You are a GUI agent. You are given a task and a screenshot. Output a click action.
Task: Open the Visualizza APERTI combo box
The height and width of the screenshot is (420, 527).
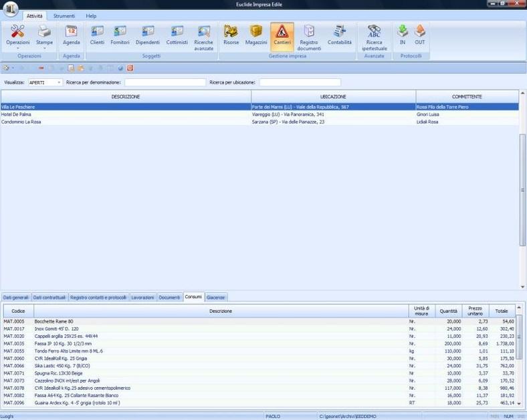[x=45, y=82]
